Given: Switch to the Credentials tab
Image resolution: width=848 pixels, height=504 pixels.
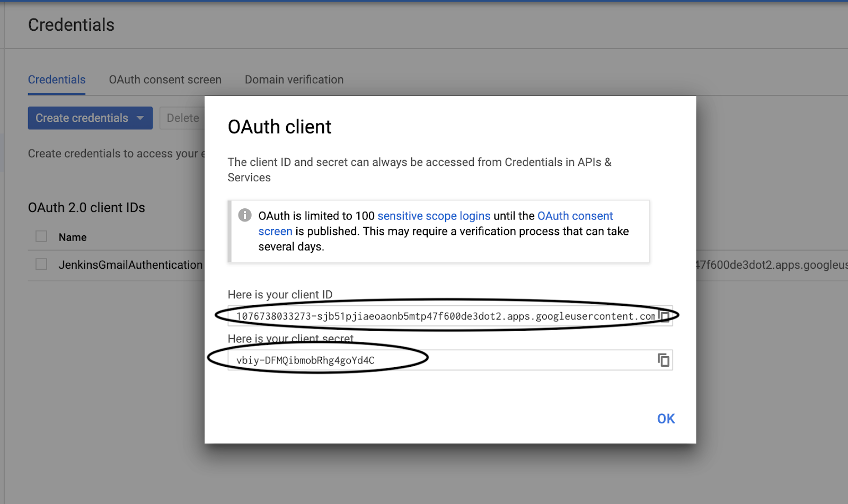Looking at the screenshot, I should click(x=57, y=79).
